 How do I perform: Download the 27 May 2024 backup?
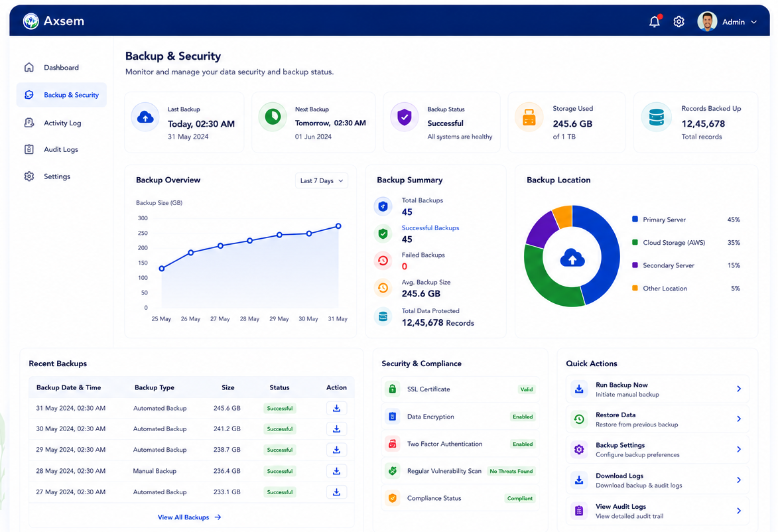pyautogui.click(x=336, y=492)
